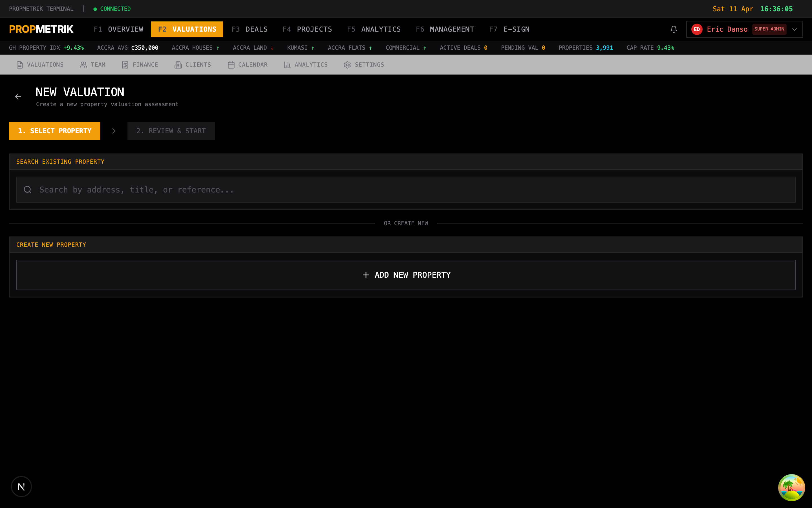Click the Calendar icon in sub-nav
Screen dimensions: 812x508
pos(231,65)
